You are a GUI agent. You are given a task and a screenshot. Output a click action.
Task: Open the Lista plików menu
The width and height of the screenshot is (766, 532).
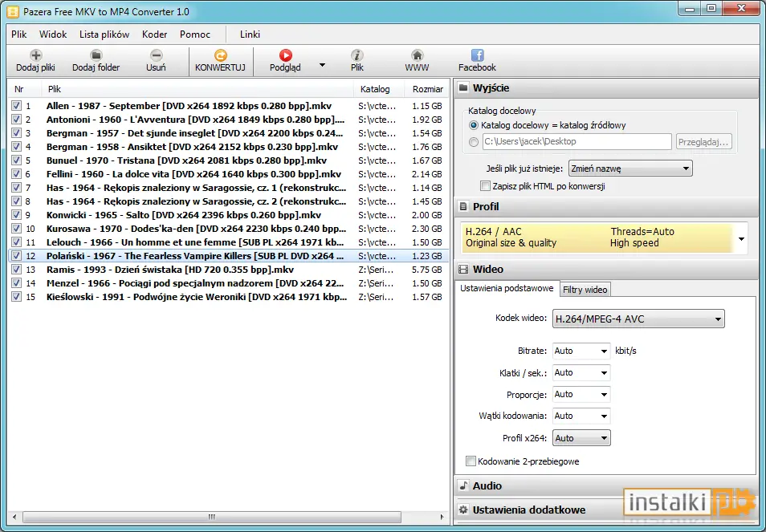[x=104, y=35]
